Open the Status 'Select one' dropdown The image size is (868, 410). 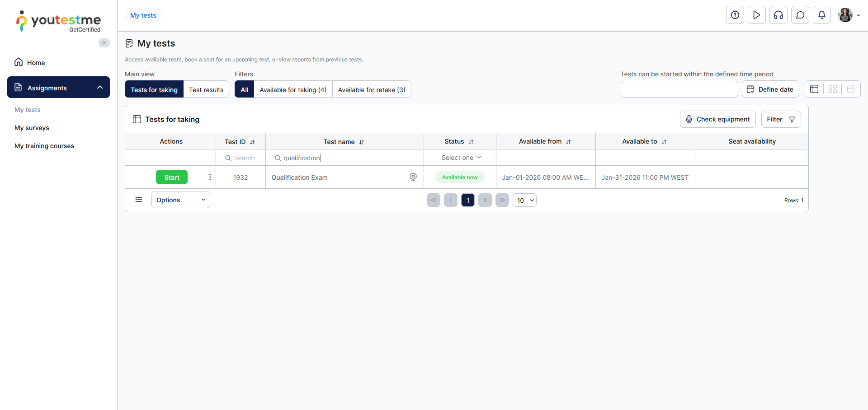click(x=460, y=158)
